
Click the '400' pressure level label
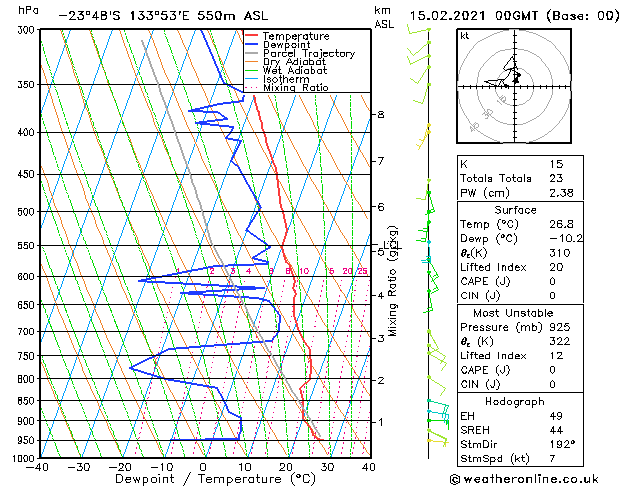[28, 132]
